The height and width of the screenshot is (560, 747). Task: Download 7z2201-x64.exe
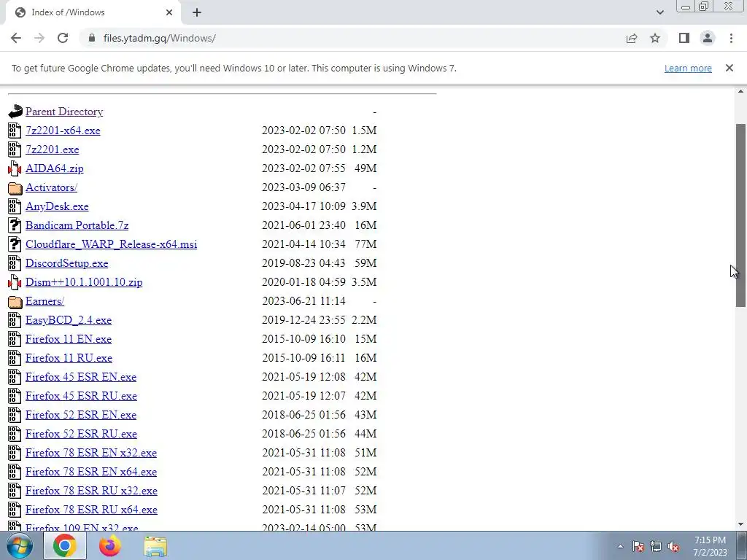pyautogui.click(x=63, y=131)
